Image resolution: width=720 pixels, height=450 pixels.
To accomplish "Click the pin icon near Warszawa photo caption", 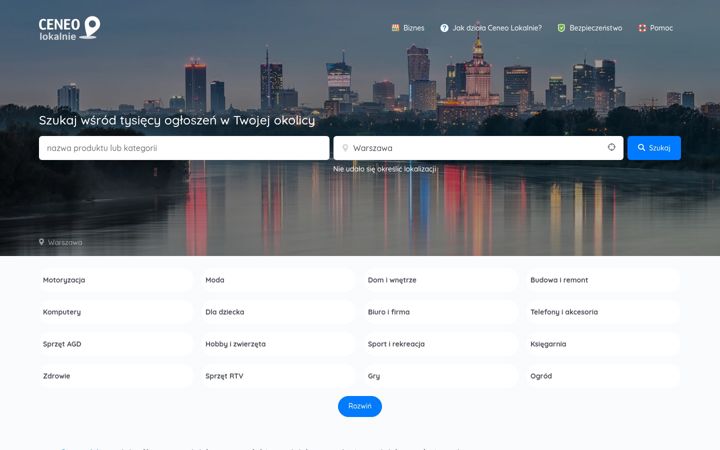I will pyautogui.click(x=41, y=242).
